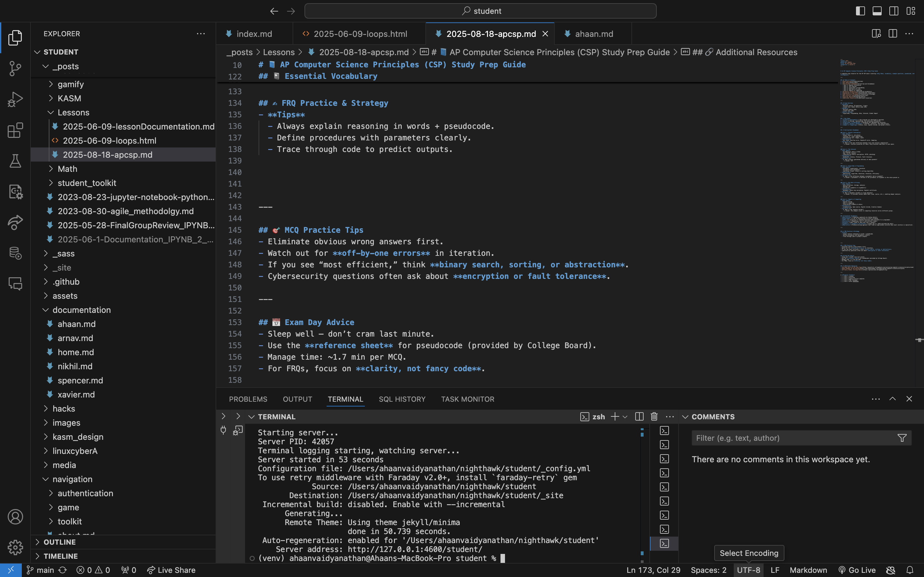Viewport: 924px width, 577px height.
Task: Switch to the ahaan.md editor tab
Action: tap(593, 34)
